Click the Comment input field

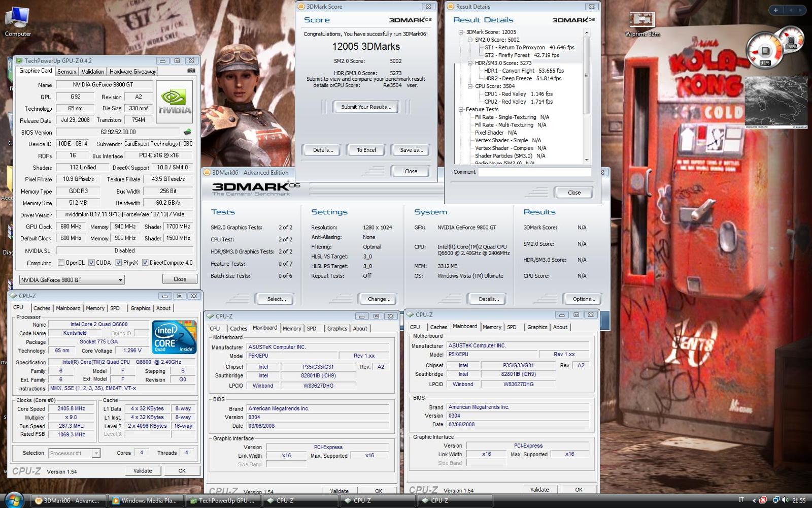pyautogui.click(x=535, y=172)
